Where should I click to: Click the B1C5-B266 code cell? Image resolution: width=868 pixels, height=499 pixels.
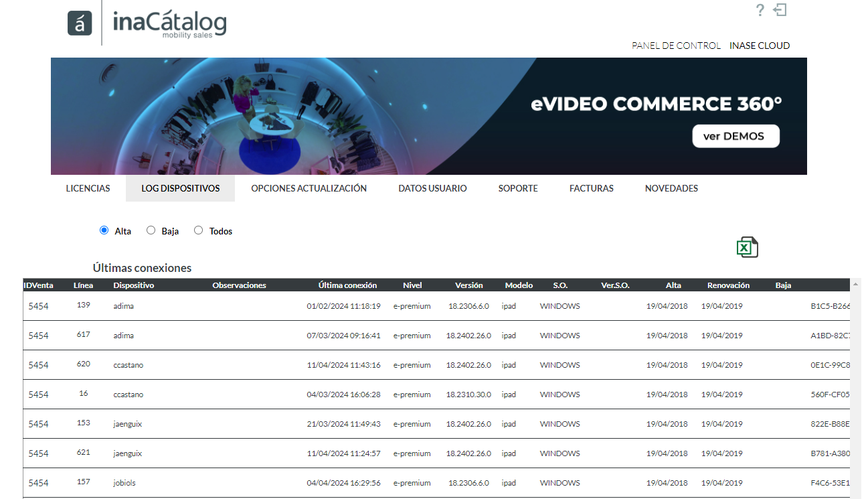(831, 306)
